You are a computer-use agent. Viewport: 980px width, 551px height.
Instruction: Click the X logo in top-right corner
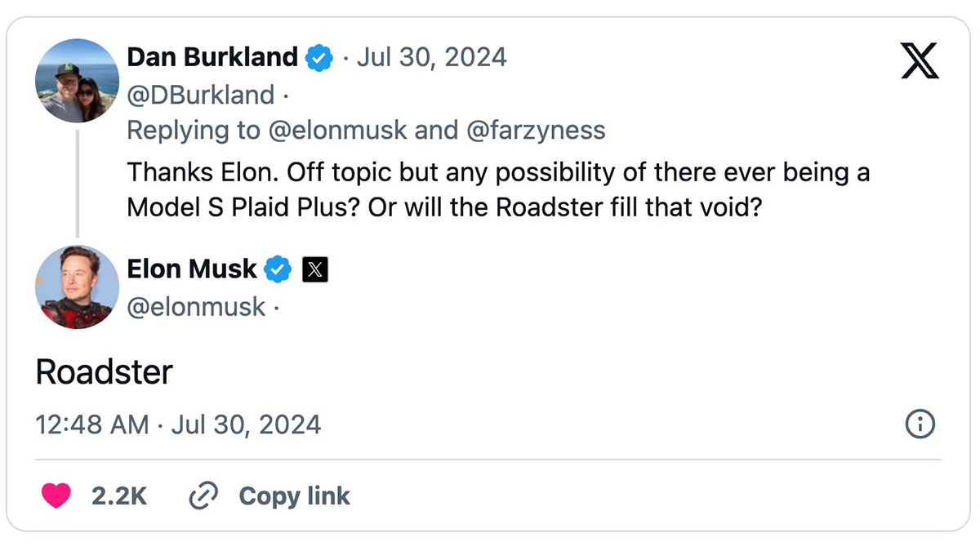coord(920,62)
